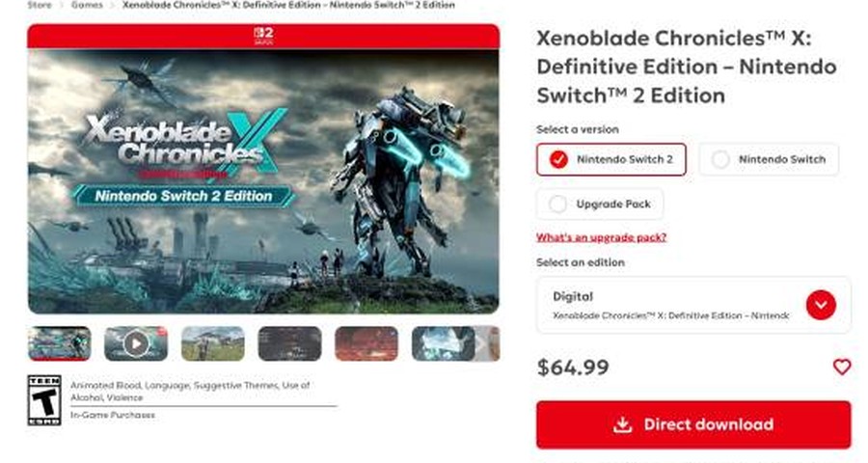The height and width of the screenshot is (463, 868).
Task: View the red lava screenshot thumbnail
Action: (x=366, y=344)
